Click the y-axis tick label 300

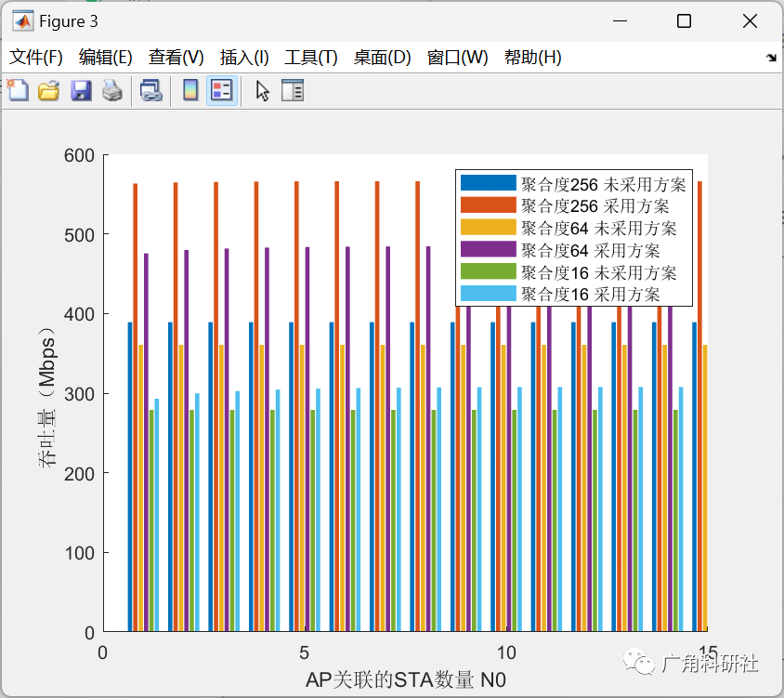pos(79,394)
